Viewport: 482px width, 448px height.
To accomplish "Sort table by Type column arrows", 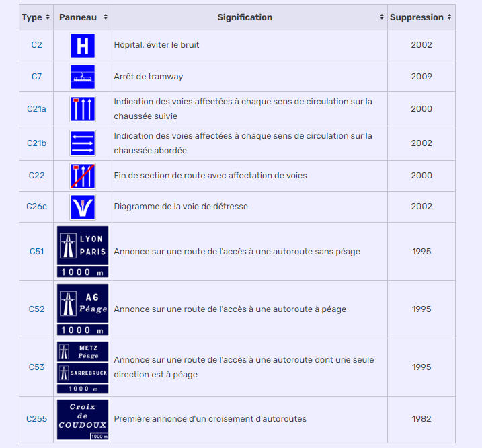I will (48, 17).
